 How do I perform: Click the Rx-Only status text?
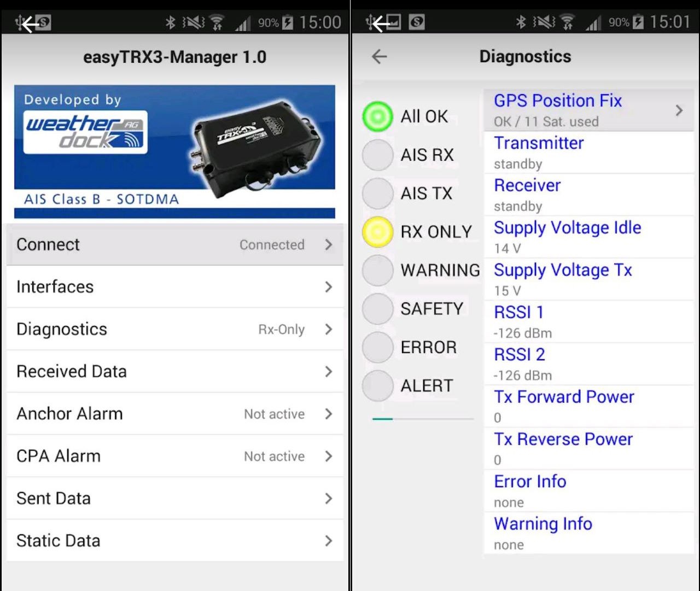[x=282, y=330]
